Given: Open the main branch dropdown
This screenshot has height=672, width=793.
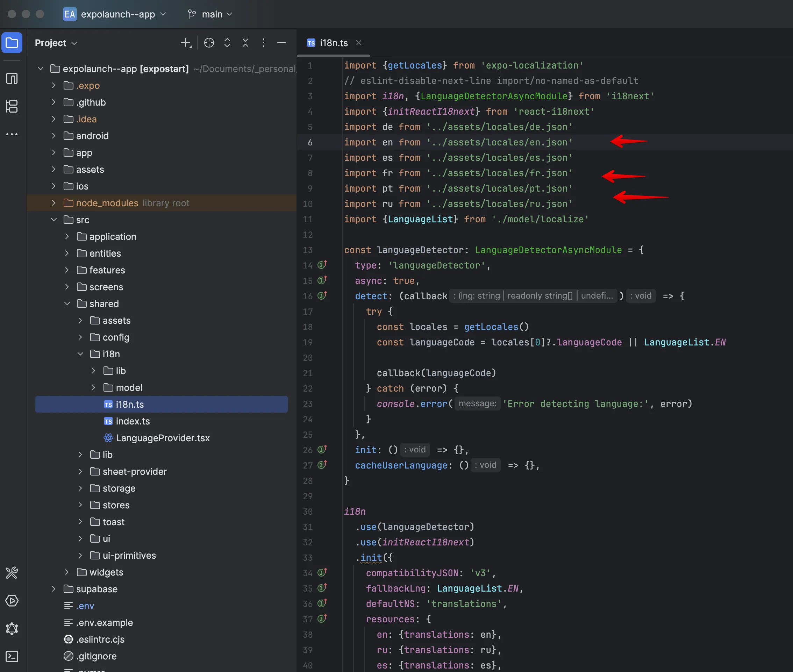Looking at the screenshot, I should 210,14.
